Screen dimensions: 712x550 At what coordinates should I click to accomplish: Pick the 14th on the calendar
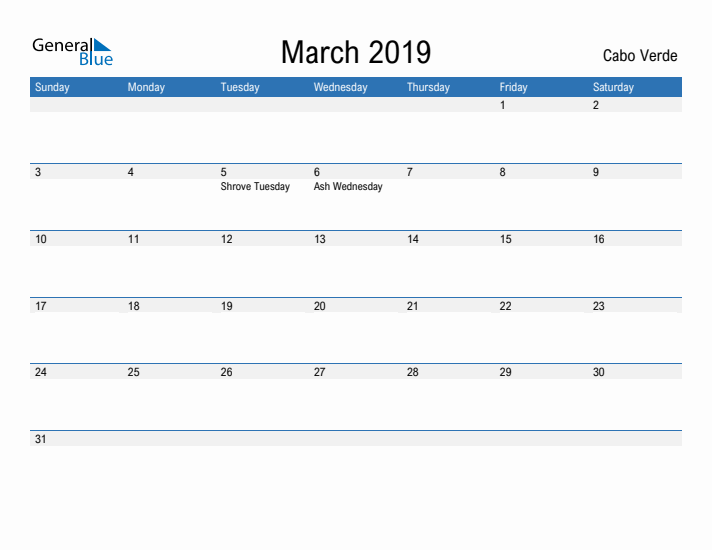pyautogui.click(x=413, y=239)
